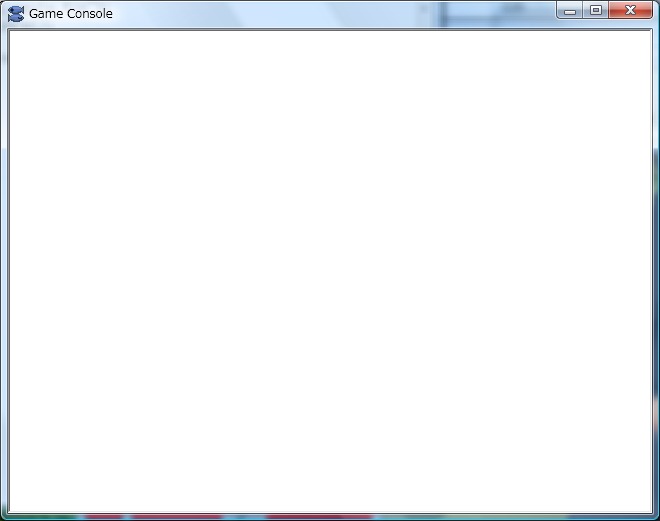Click the center of the white console area
Viewport: 660px width, 521px height.
pos(330,271)
